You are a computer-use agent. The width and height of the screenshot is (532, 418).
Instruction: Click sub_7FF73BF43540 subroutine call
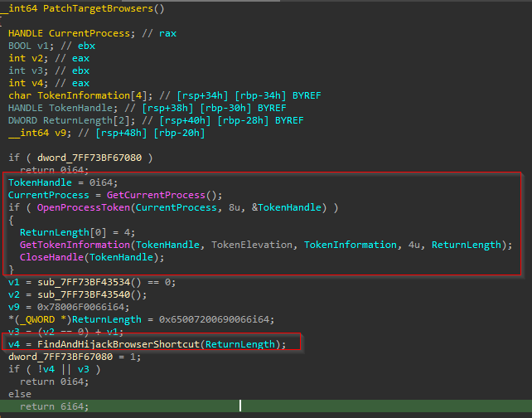(84, 294)
